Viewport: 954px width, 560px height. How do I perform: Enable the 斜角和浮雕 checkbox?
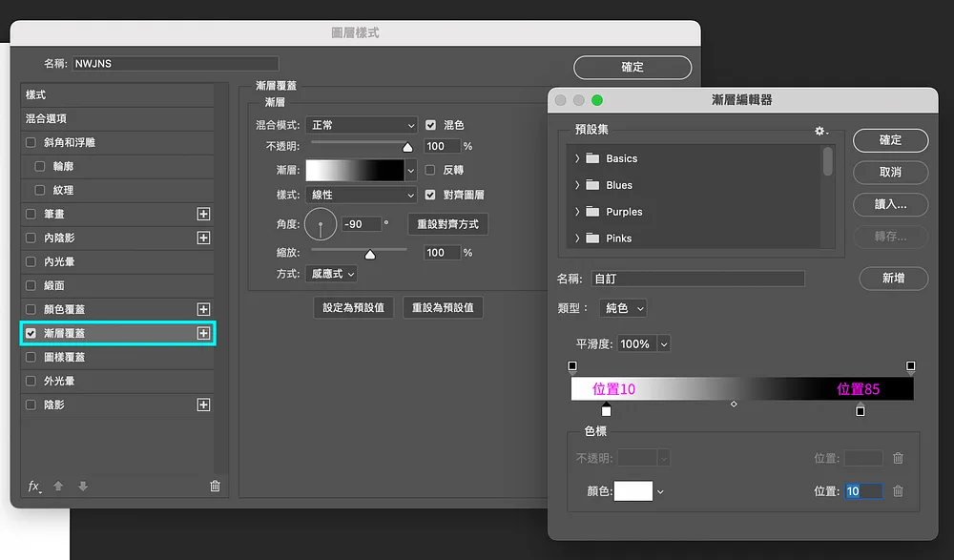[x=31, y=142]
